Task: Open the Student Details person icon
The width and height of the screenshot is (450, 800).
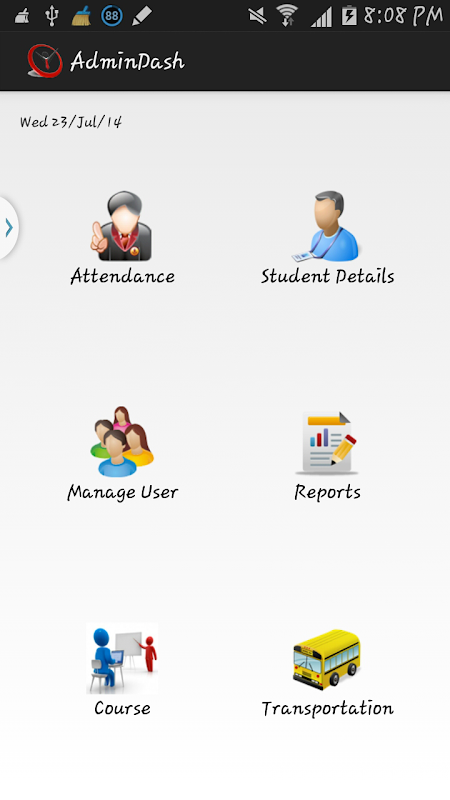Action: tap(327, 226)
